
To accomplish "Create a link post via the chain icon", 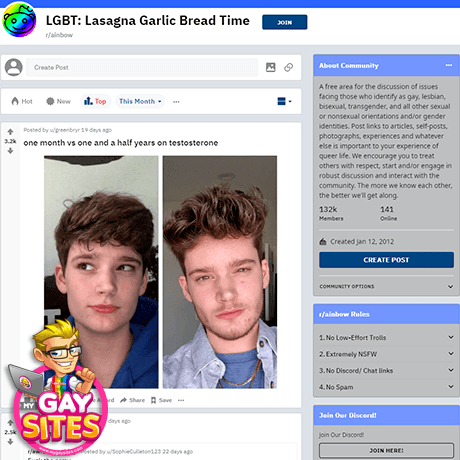I will (289, 67).
